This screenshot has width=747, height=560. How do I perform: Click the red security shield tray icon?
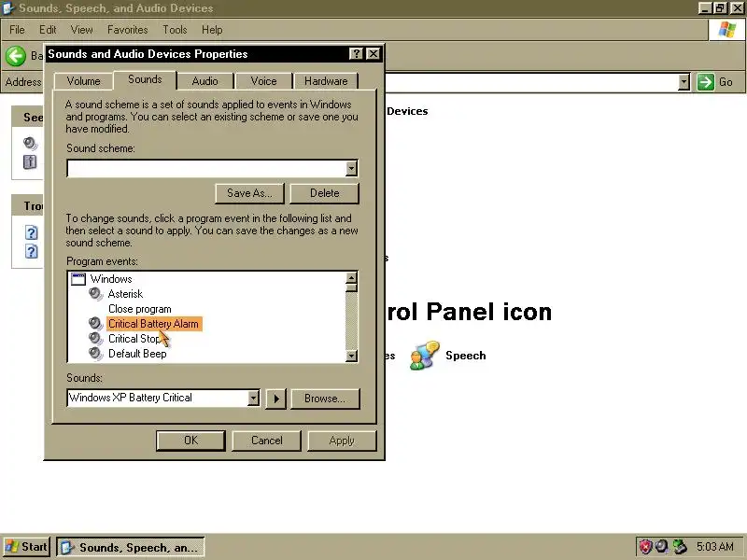click(x=645, y=547)
